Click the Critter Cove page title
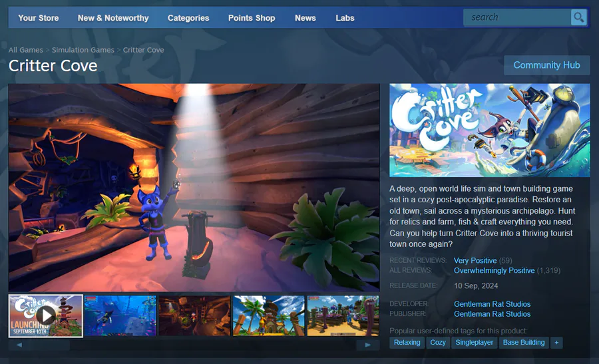This screenshot has height=364, width=599. pos(53,66)
